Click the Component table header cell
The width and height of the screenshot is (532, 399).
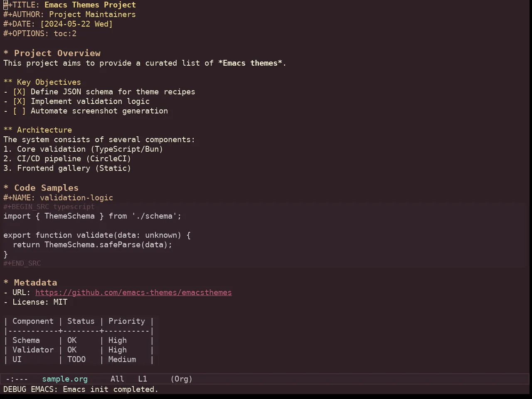pos(33,321)
